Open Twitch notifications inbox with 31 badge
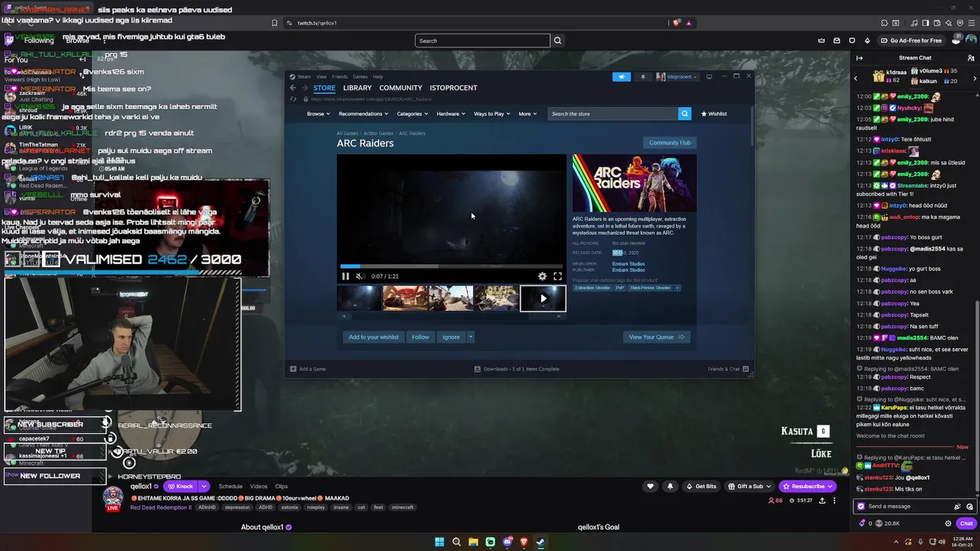The image size is (980, 551). (x=957, y=41)
